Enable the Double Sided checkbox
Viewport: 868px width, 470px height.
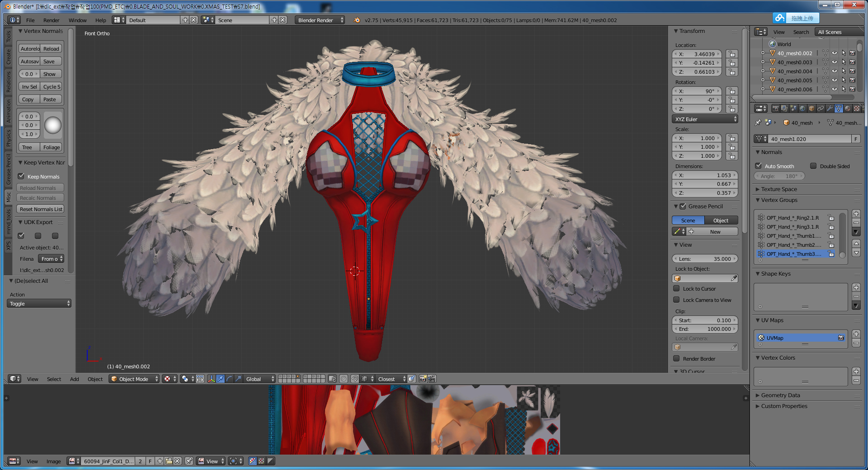(813, 166)
